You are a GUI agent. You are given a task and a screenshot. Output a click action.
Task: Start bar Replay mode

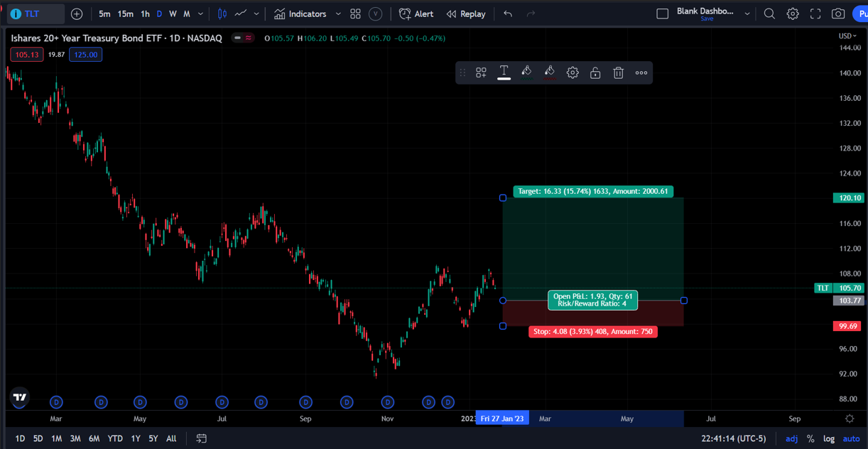coord(466,13)
